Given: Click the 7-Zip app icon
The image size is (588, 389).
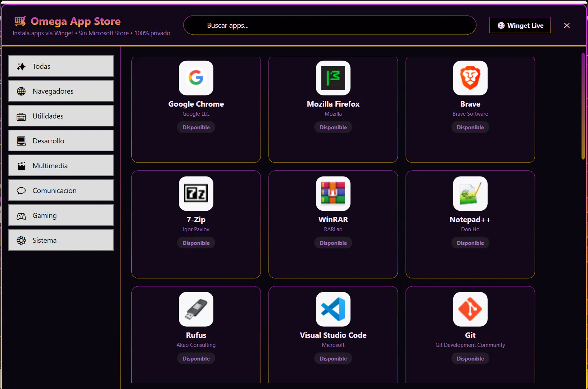Looking at the screenshot, I should click(196, 194).
